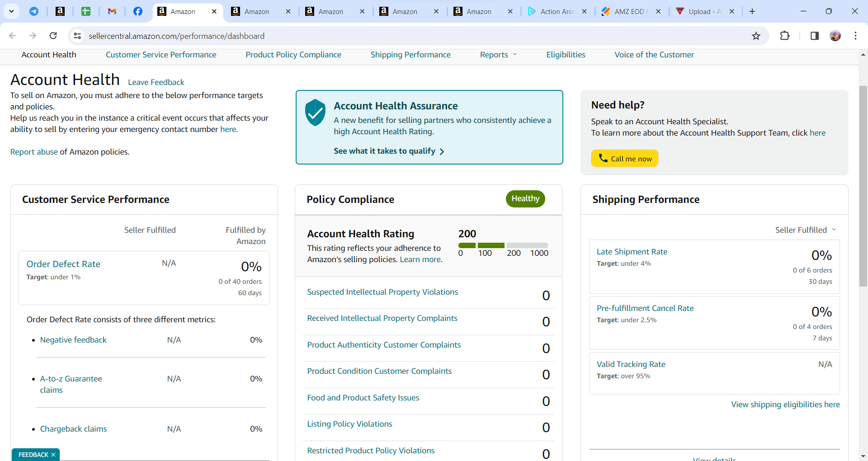Go forward in browser history

(33, 36)
